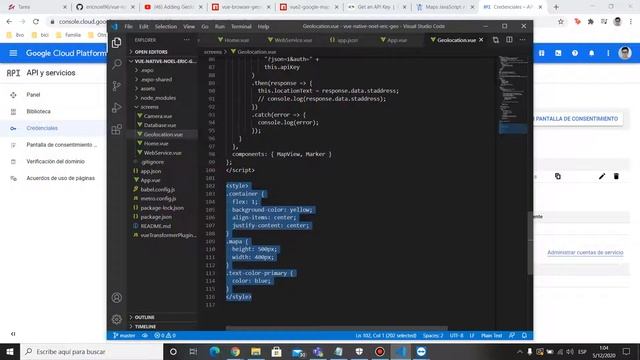
Task: Open Credenciales in Google Cloud sidebar
Action: [42, 128]
